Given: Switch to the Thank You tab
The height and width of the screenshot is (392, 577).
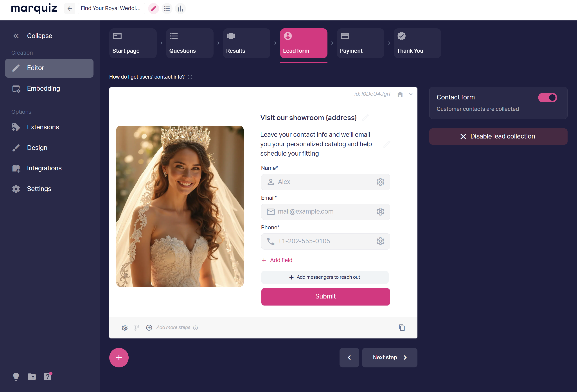Looking at the screenshot, I should 417,43.
